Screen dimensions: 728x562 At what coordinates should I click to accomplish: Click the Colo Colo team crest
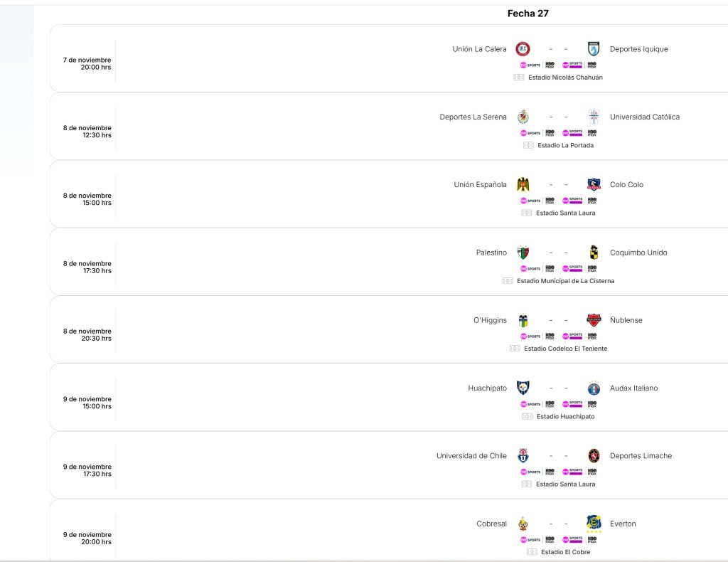coord(594,184)
